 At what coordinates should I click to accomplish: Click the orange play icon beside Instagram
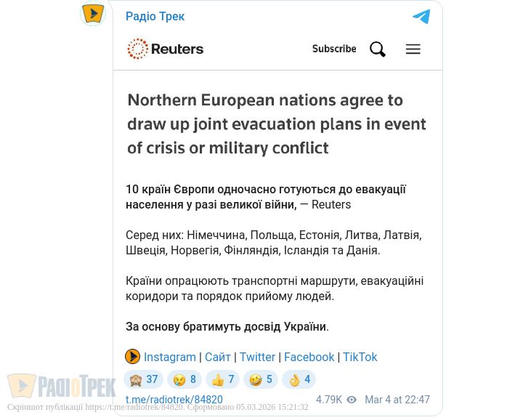click(132, 357)
